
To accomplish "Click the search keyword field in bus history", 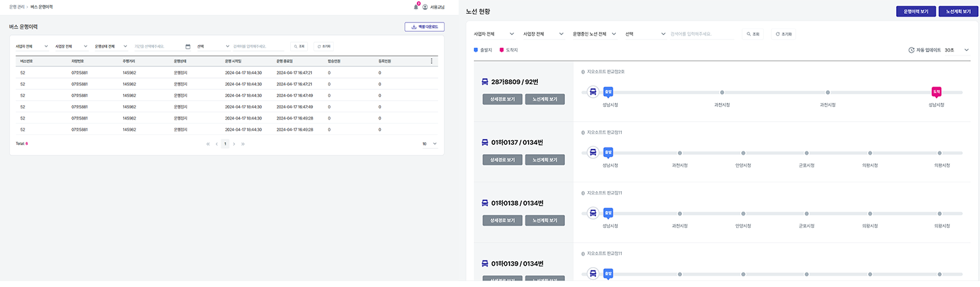I will point(258,46).
